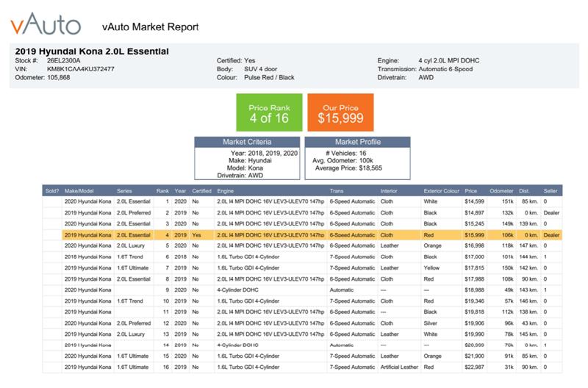The image size is (588, 388).
Task: Click the 4-Cylinder DOHC engine cell in rank 9 row
Action: [x=237, y=290]
